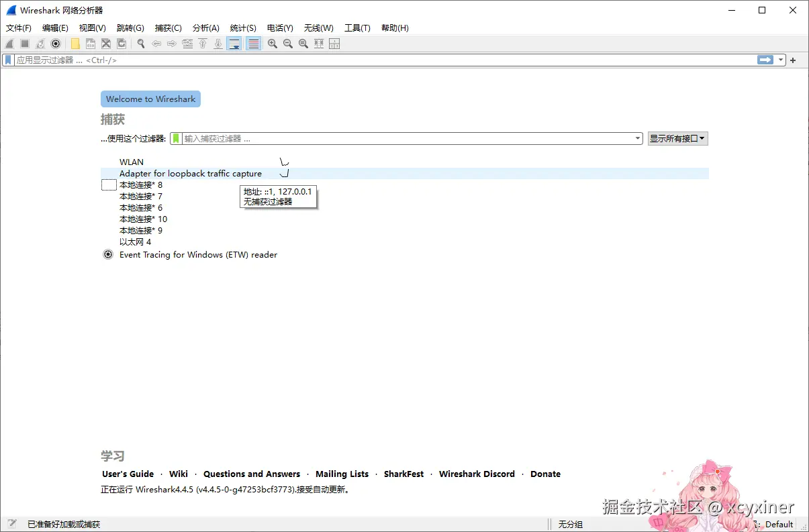The width and height of the screenshot is (809, 532).
Task: Add display filter button with plus icon
Action: click(793, 60)
